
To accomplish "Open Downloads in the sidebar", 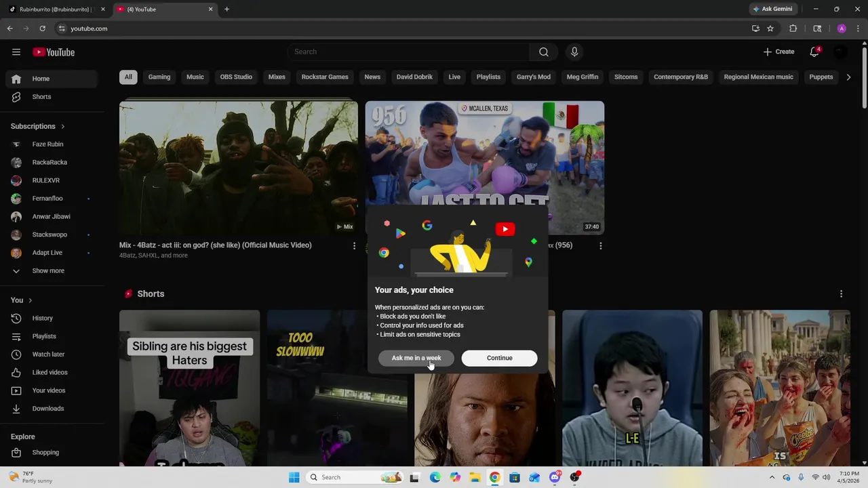I will coord(52,409).
